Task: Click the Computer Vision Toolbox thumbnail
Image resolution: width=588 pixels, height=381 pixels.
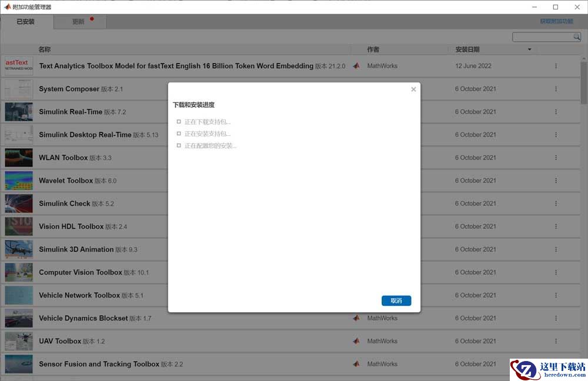Action: [x=19, y=272]
